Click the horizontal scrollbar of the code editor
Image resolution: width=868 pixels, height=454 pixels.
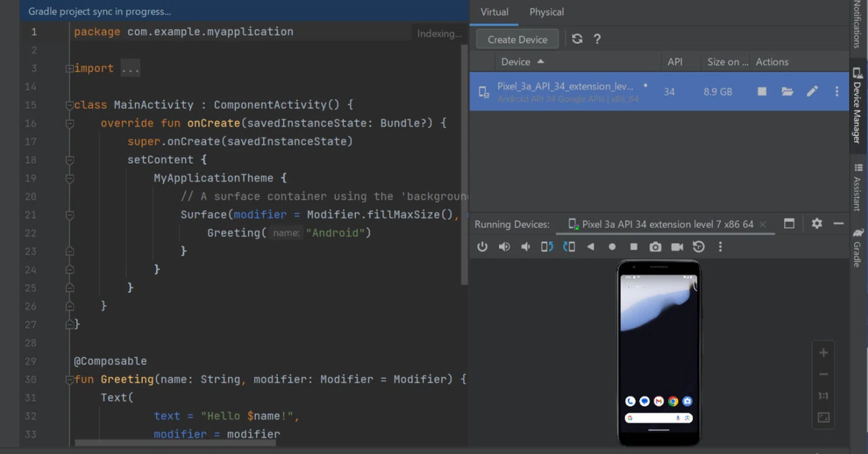pos(175,443)
